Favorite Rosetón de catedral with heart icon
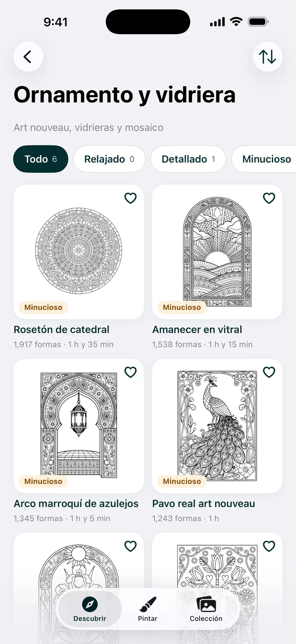Image resolution: width=296 pixels, height=644 pixels. 131,198
